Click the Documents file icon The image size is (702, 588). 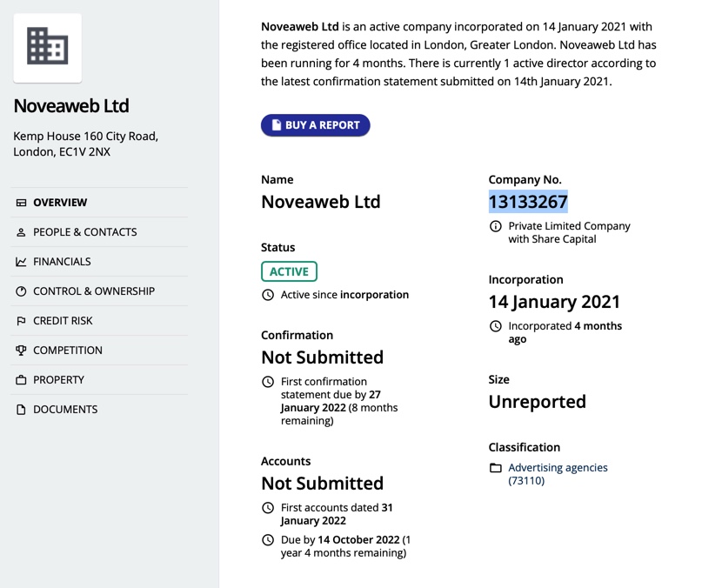pyautogui.click(x=21, y=410)
